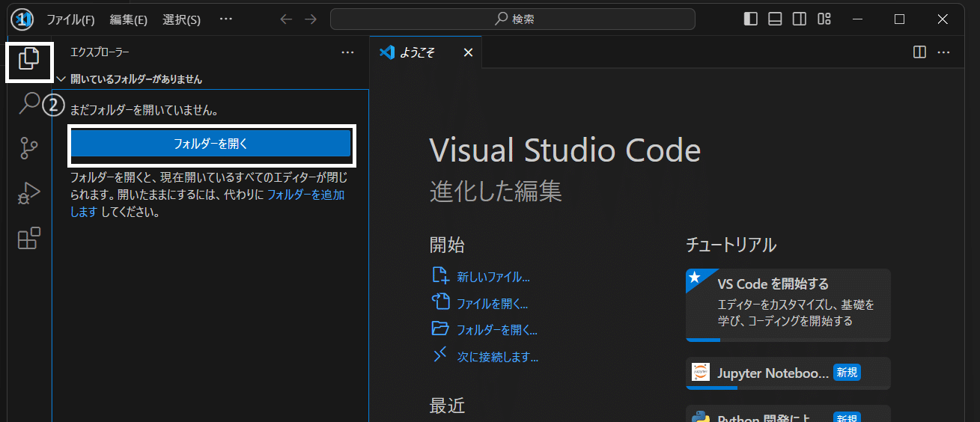This screenshot has width=980, height=422.
Task: Open the 選択(S) menu
Action: click(181, 19)
